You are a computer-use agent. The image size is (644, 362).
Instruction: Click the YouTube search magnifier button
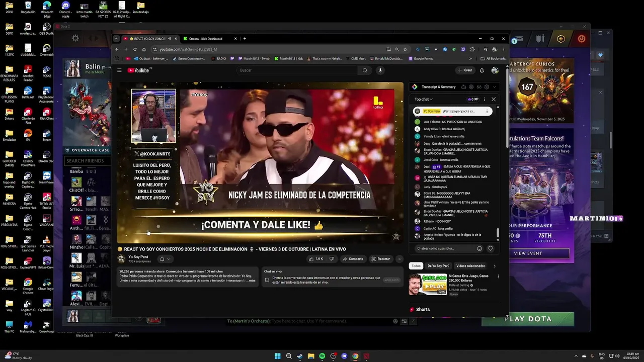(365, 70)
